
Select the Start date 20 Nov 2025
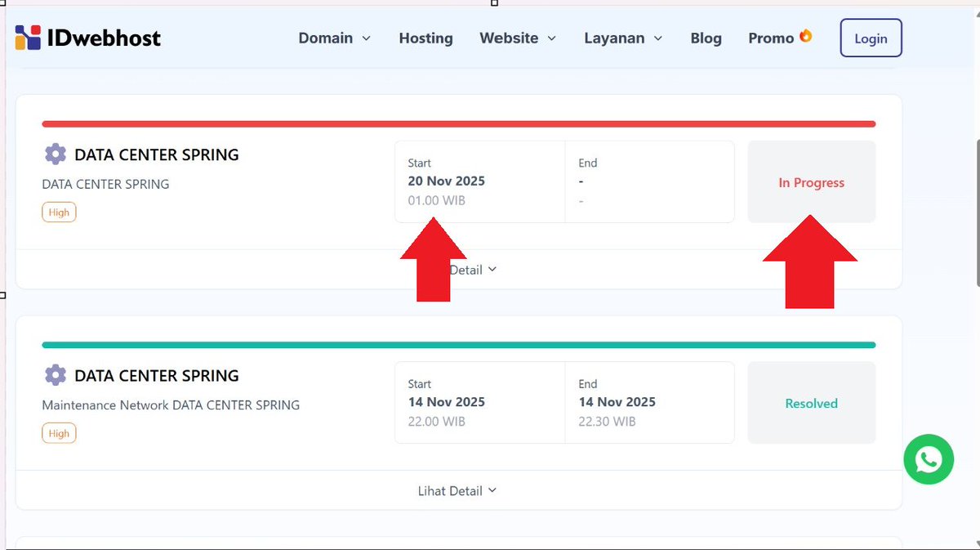pos(447,181)
